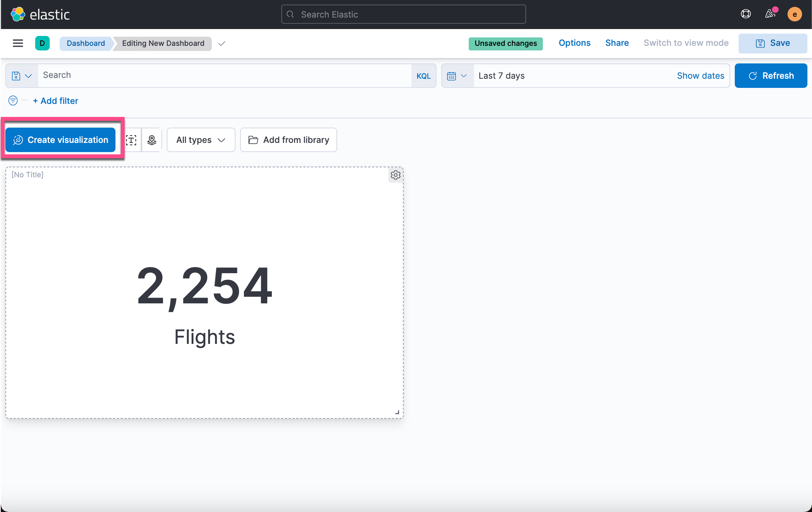Open the Options menu
812x512 pixels.
tap(574, 43)
